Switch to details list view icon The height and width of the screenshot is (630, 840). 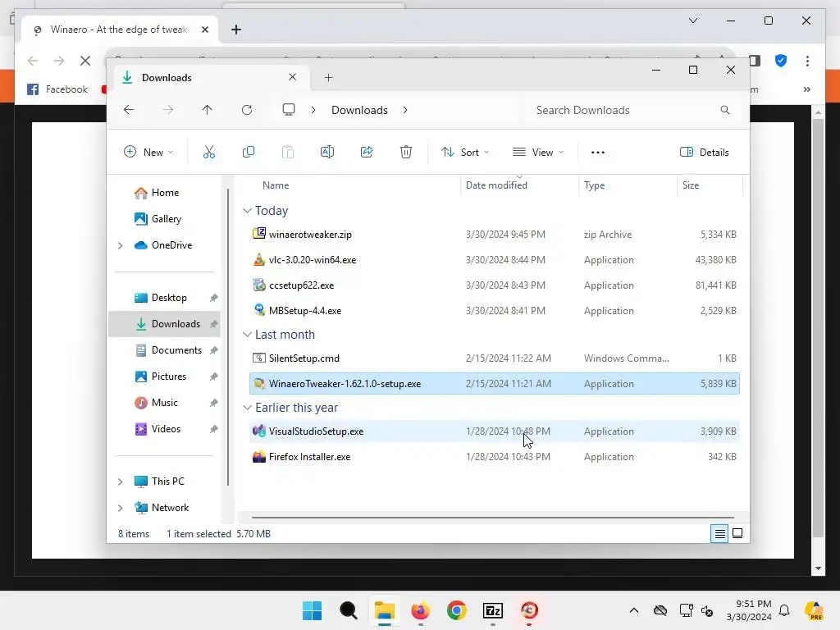coord(719,533)
